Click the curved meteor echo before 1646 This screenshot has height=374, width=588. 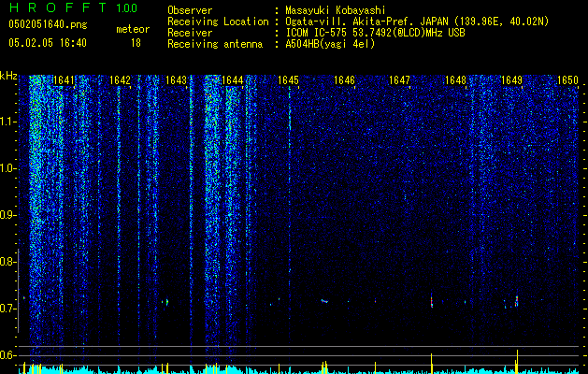click(x=324, y=300)
